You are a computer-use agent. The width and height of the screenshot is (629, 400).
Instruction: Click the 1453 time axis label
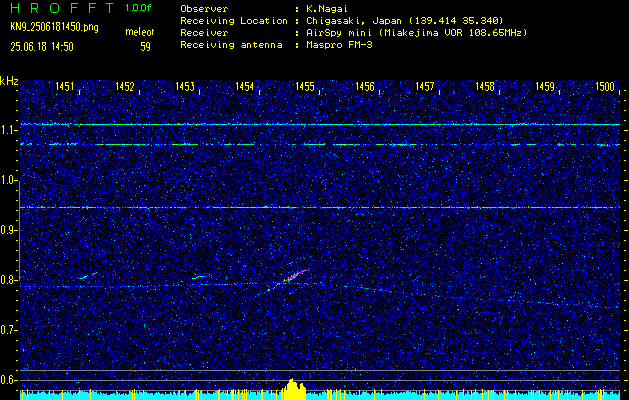click(185, 86)
